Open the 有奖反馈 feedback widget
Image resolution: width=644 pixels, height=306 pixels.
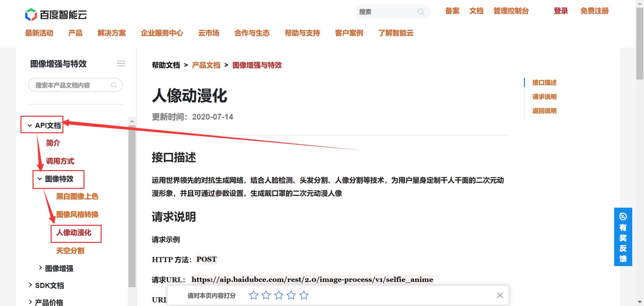coord(623,237)
